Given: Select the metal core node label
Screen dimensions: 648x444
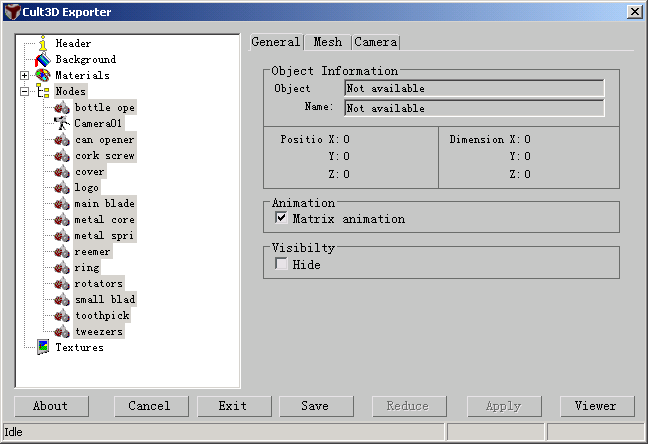Looking at the screenshot, I should 105,220.
